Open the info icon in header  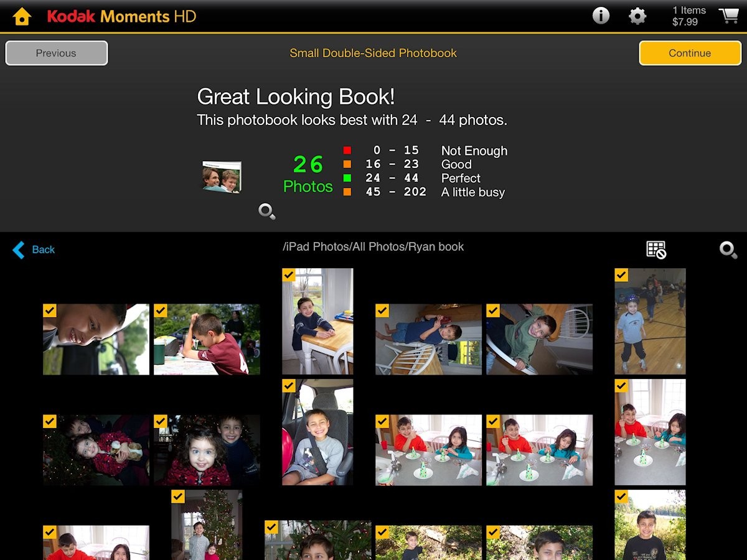click(x=601, y=16)
